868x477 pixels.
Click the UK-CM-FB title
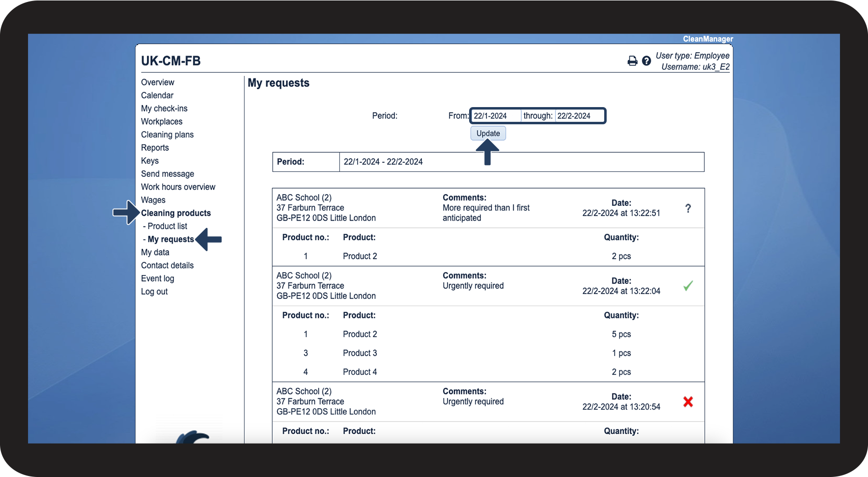point(171,61)
